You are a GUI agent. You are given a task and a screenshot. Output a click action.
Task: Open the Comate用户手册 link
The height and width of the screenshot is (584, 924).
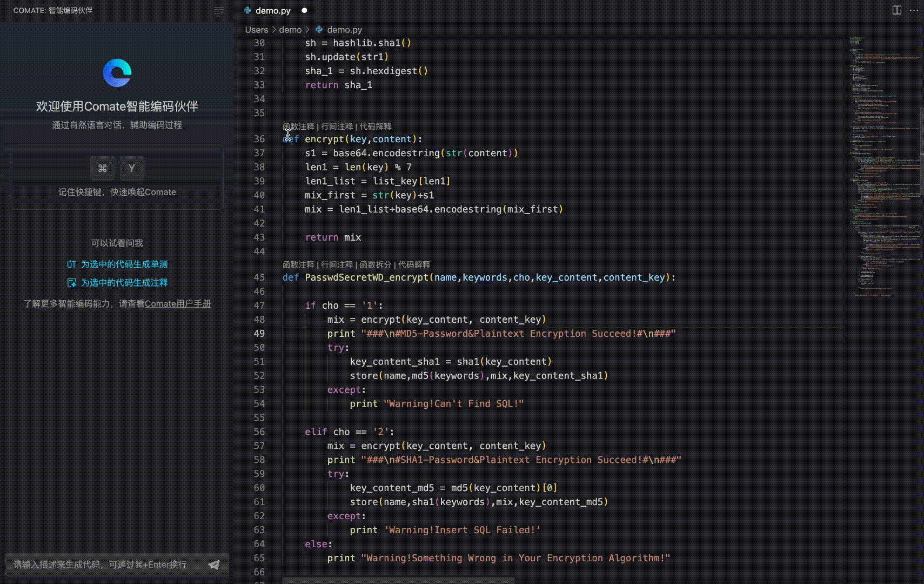point(178,304)
